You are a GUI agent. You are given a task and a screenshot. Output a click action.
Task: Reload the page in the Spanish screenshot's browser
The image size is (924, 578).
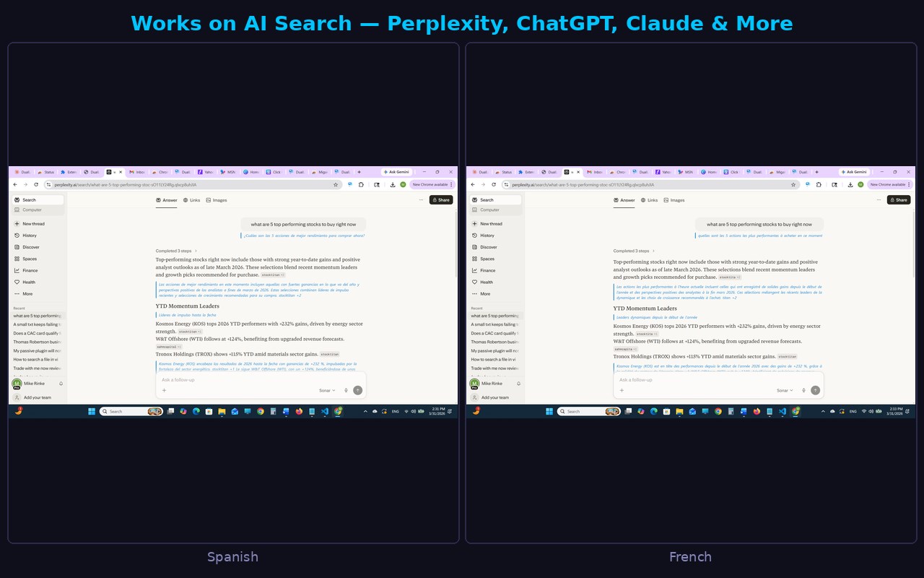36,185
